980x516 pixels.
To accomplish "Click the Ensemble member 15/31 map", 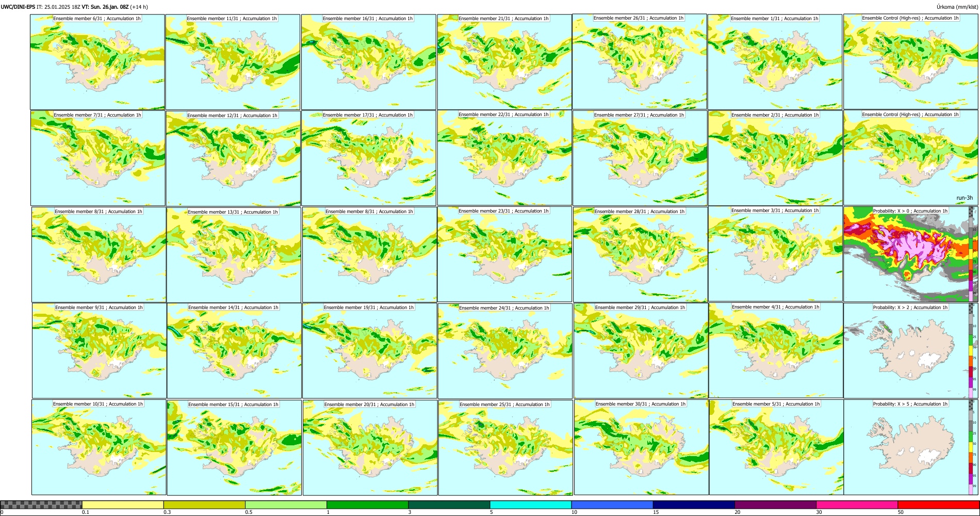I will (234, 448).
